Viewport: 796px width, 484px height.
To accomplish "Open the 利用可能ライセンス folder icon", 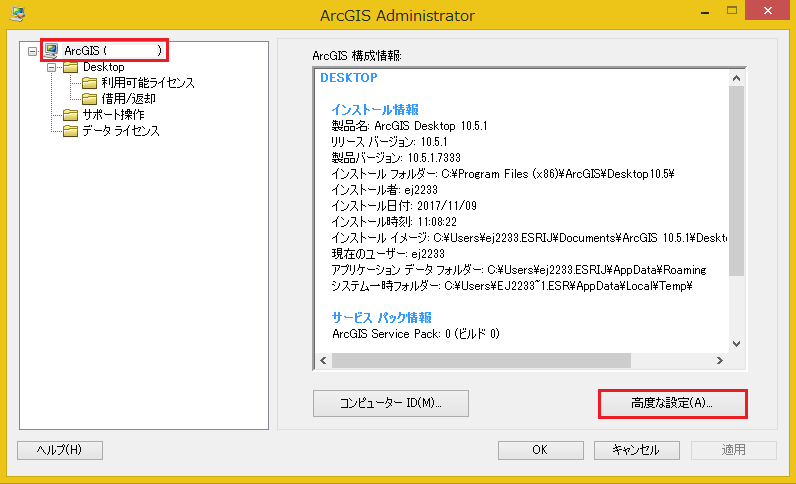I will (x=89, y=83).
